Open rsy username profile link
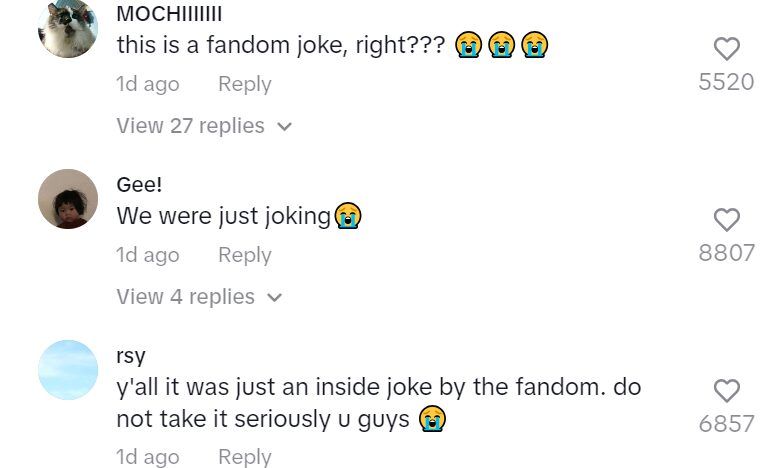Viewport: 781px width, 468px height. [x=130, y=356]
